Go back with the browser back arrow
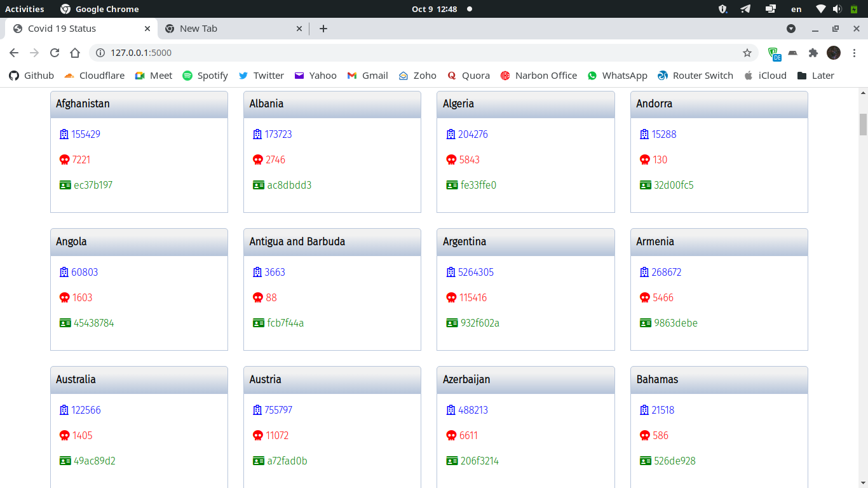 [x=14, y=53]
